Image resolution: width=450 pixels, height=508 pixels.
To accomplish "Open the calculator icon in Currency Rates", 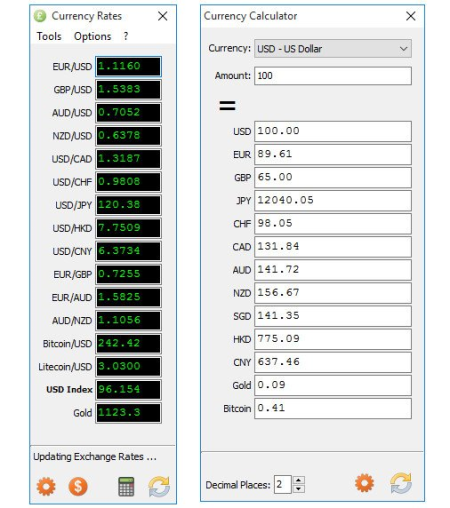I will click(126, 487).
